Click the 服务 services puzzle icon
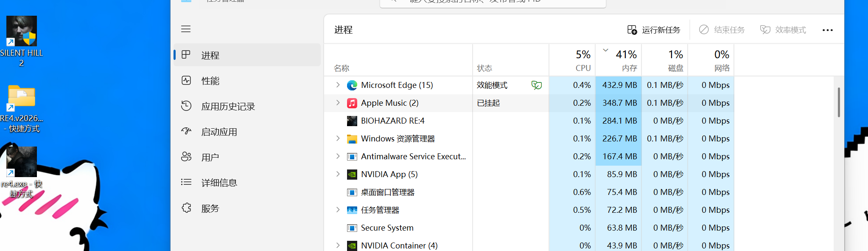 [x=186, y=208]
